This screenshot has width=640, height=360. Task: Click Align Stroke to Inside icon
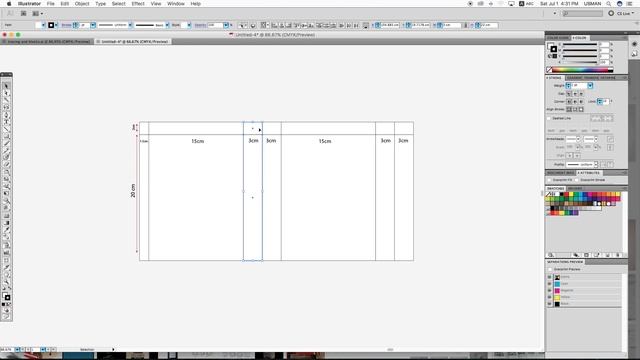(x=575, y=109)
